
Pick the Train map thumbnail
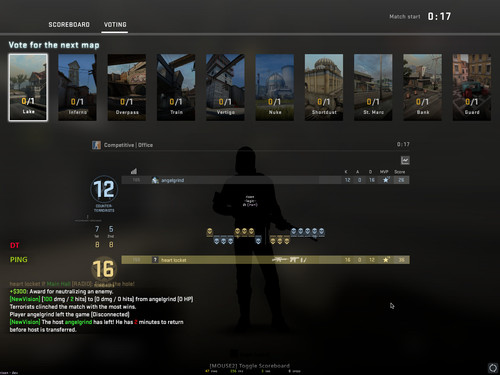click(176, 87)
